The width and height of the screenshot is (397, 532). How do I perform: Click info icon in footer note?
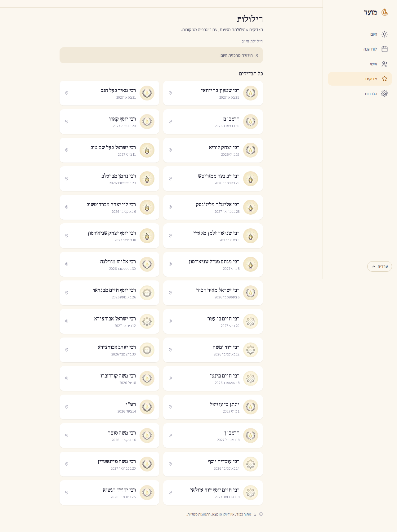(x=261, y=514)
